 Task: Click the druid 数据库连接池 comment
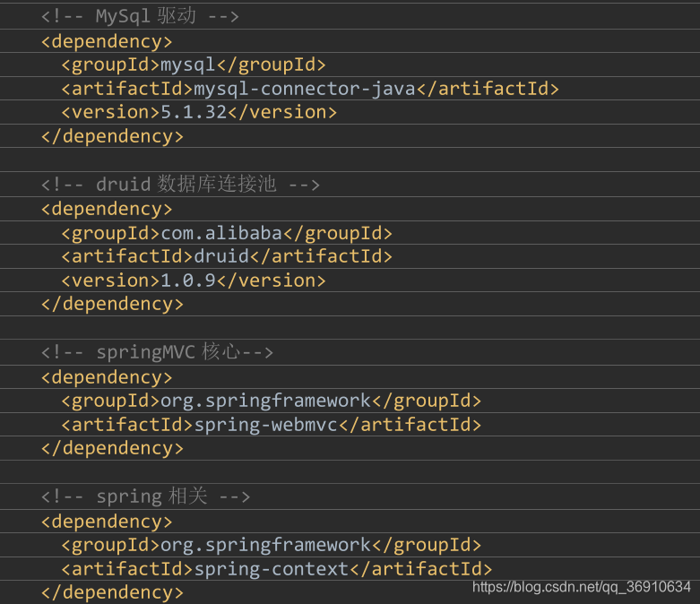180,184
